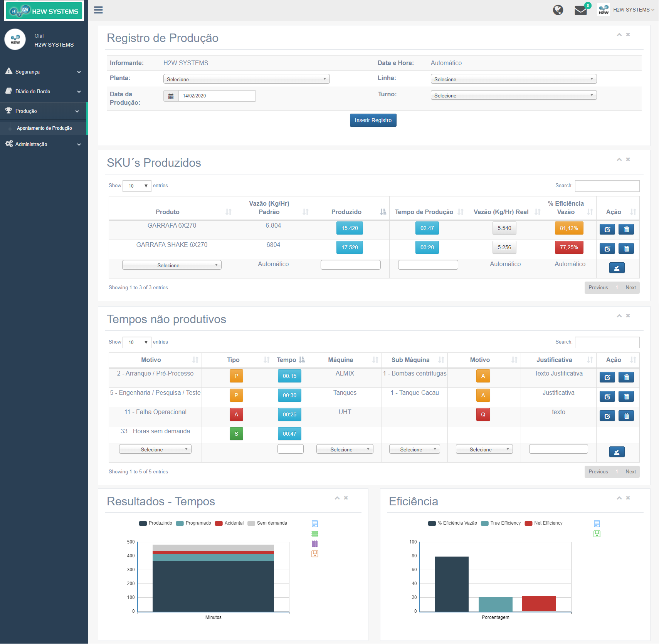Collapse the SKU´s Produzidos panel
The image size is (659, 644).
click(619, 159)
